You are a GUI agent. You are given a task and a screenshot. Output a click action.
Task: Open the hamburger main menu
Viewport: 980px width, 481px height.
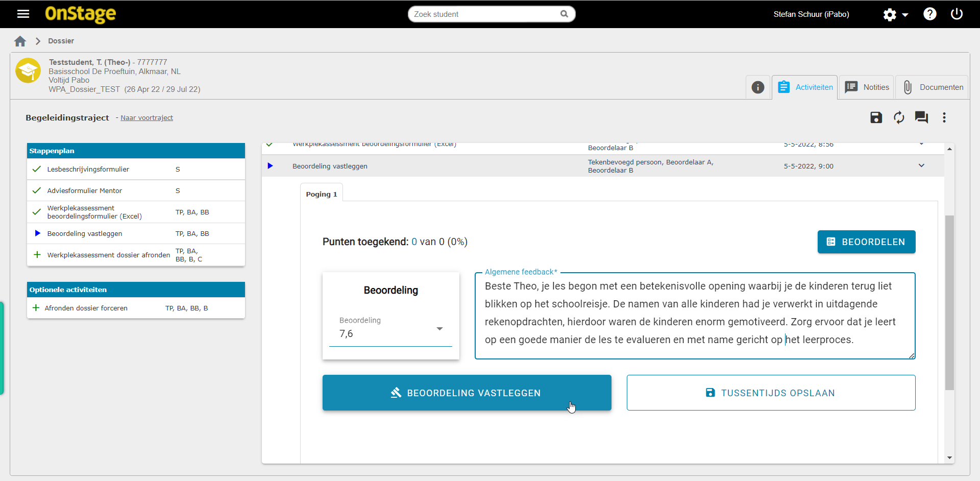[23, 14]
